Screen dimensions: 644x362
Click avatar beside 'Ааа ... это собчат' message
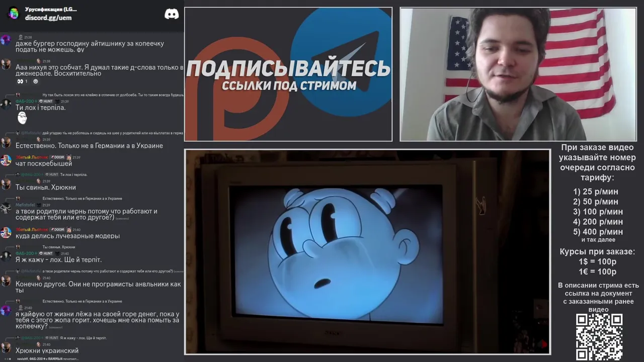click(x=6, y=64)
